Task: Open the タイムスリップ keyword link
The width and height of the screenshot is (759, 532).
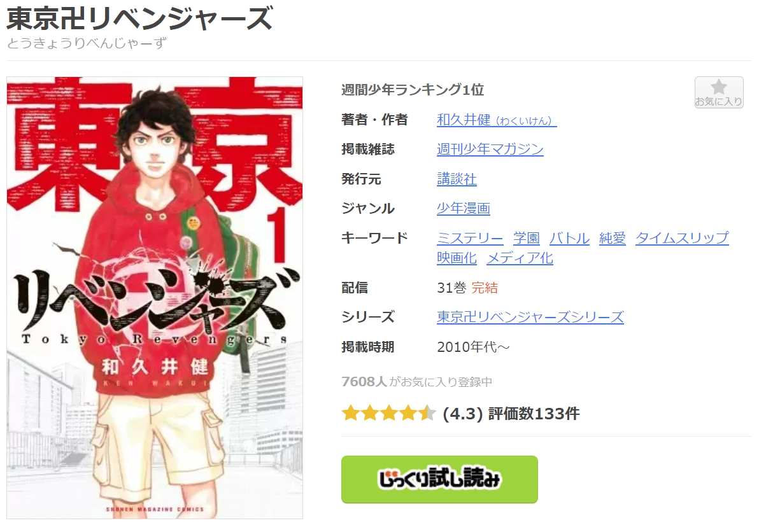Action: [x=682, y=238]
